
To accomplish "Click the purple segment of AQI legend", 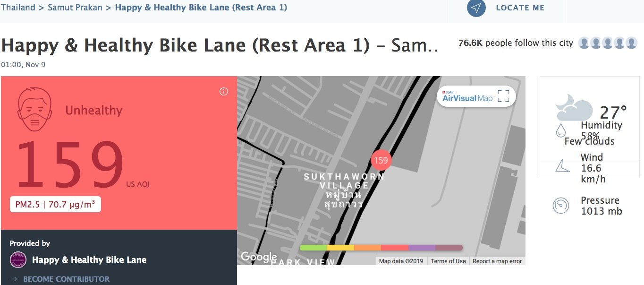I will (x=422, y=248).
